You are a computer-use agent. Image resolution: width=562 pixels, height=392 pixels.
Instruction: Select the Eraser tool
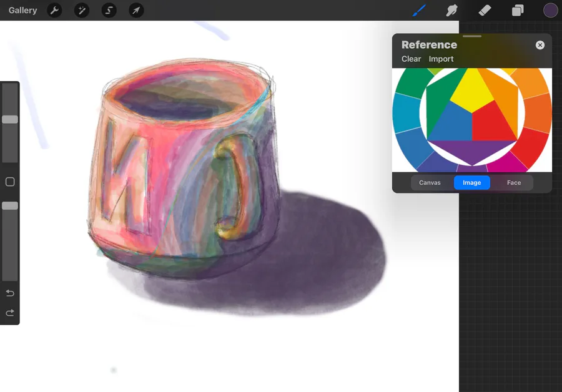click(485, 11)
